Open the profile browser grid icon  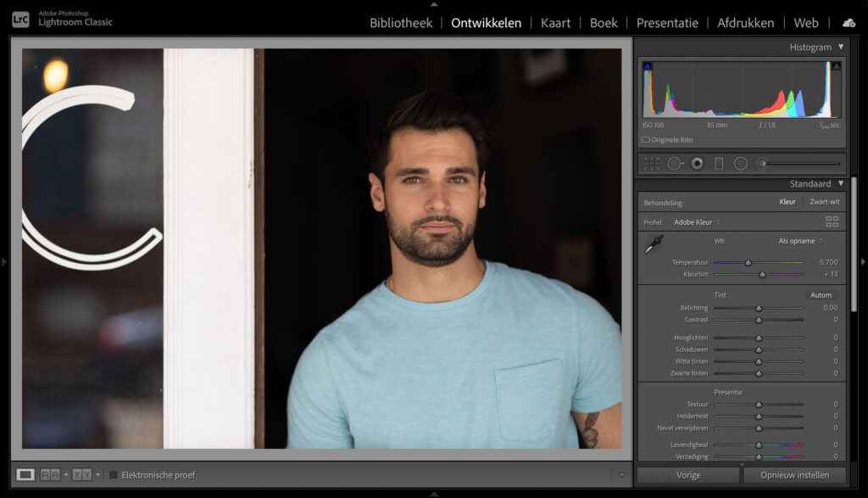(x=832, y=222)
